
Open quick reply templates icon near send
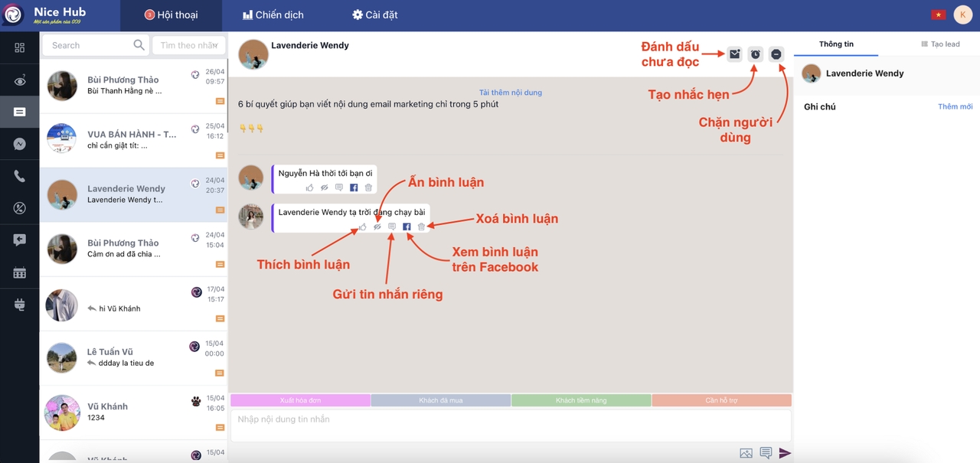766,453
